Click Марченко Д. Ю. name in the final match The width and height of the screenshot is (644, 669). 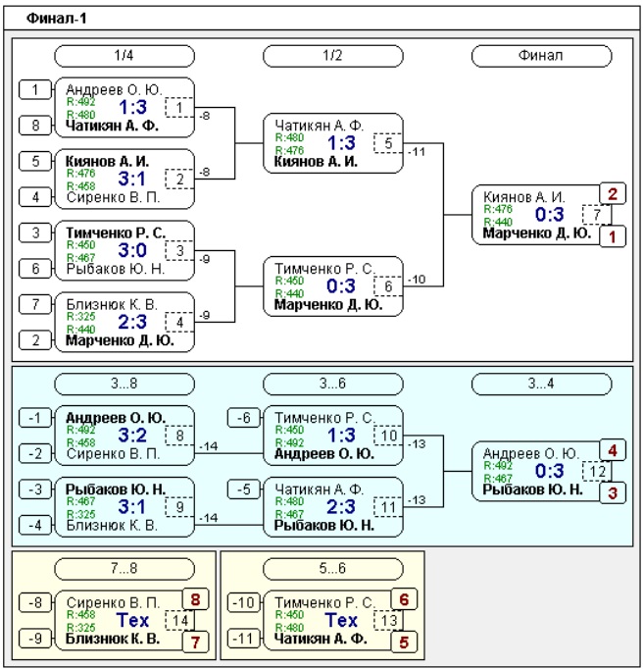click(x=537, y=233)
